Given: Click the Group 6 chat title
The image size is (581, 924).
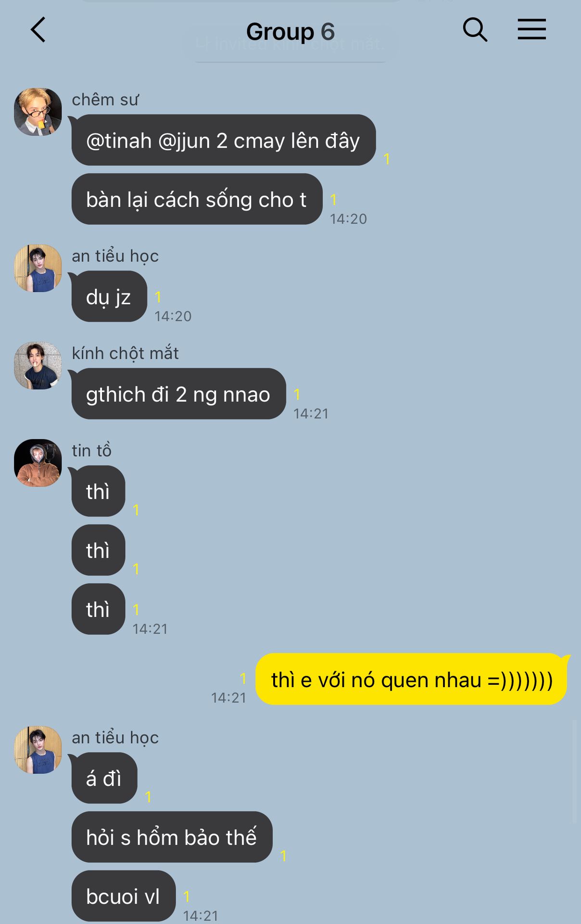Looking at the screenshot, I should point(290,32).
